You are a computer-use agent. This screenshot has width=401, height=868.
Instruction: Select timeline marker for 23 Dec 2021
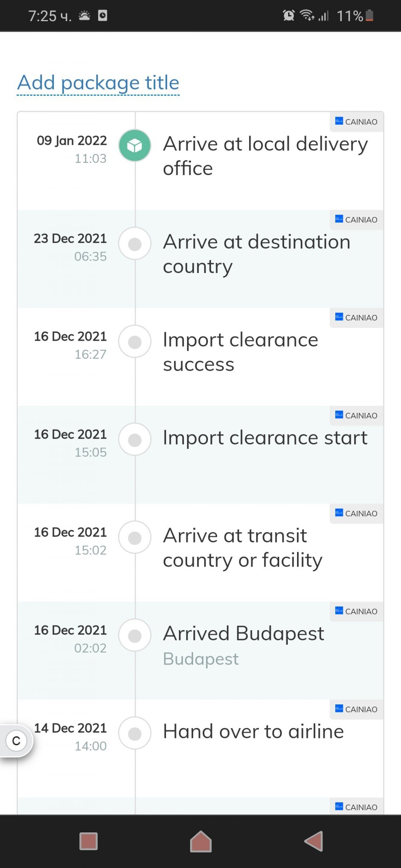135,244
